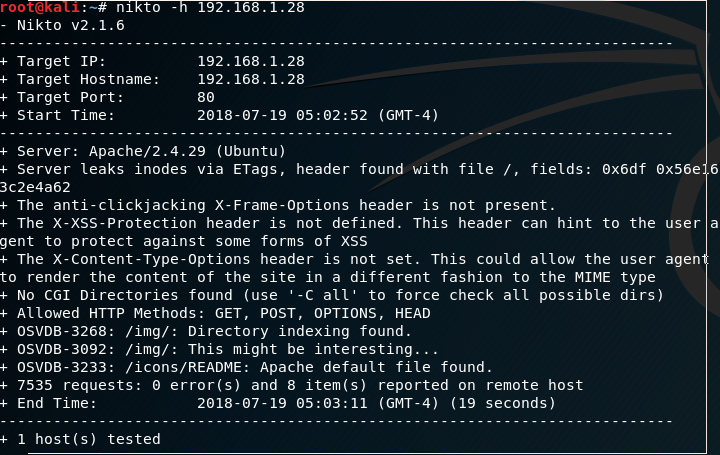Click the nikto -h 192.168.1.28 command
This screenshot has width=720, height=455.
(x=210, y=7)
